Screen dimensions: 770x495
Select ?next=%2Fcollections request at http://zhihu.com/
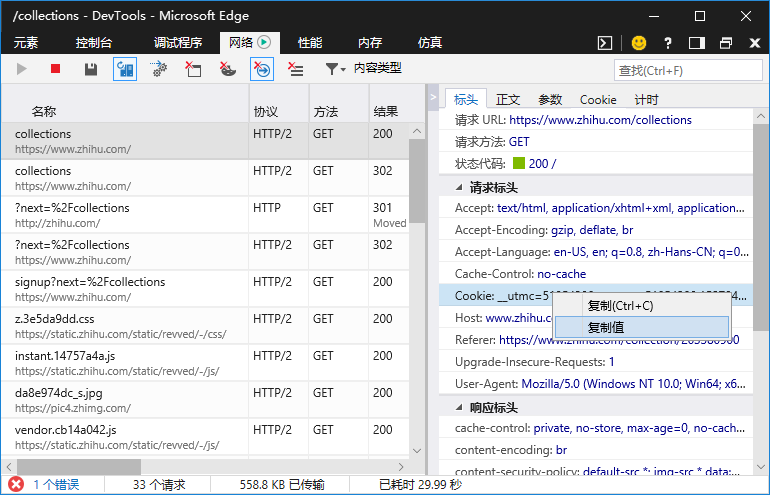(x=205, y=215)
